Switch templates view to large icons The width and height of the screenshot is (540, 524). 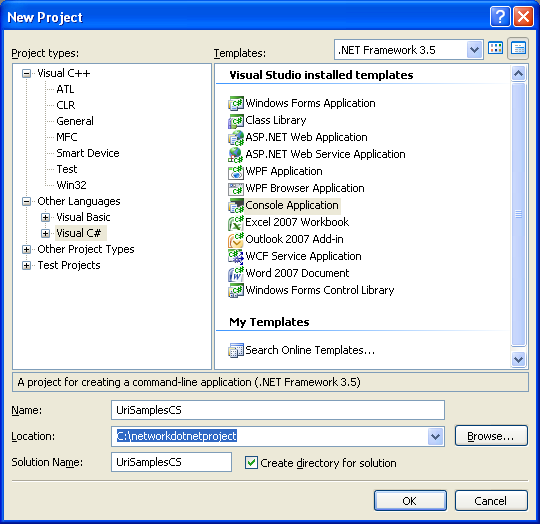tap(496, 48)
